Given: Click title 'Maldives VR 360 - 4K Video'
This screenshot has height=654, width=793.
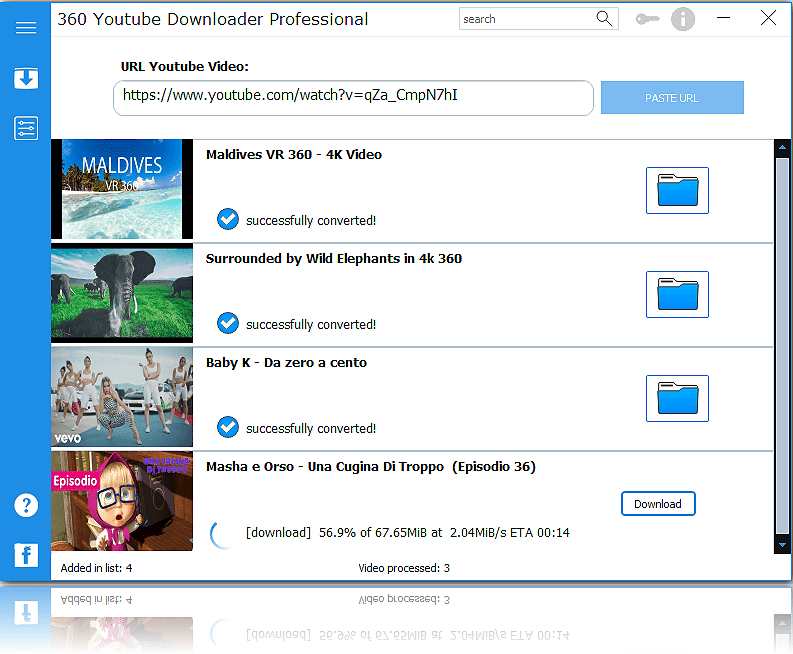Looking at the screenshot, I should coord(294,155).
